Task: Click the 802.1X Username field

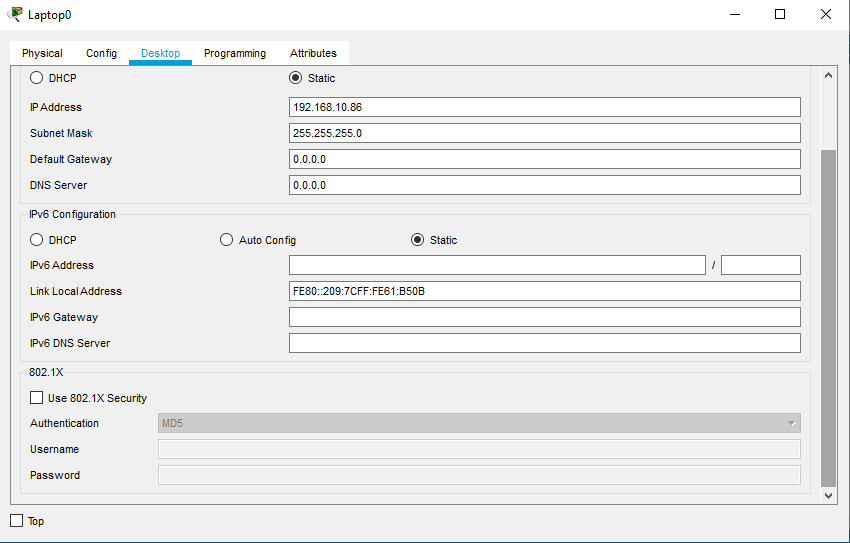Action: coord(479,449)
